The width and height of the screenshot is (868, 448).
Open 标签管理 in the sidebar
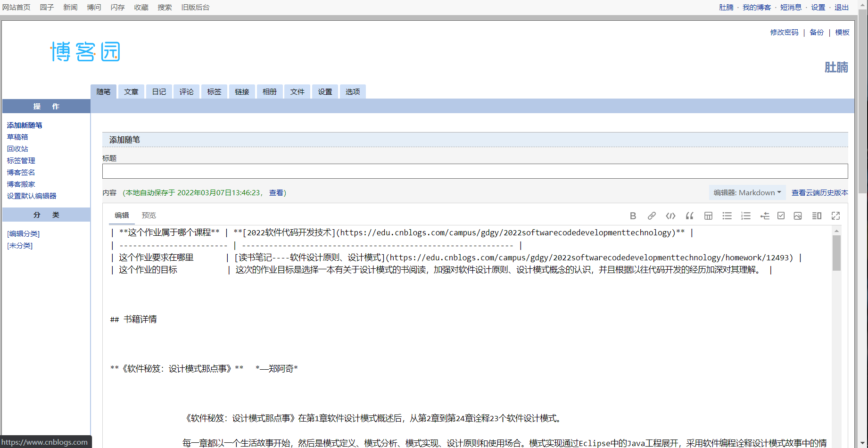(x=21, y=160)
